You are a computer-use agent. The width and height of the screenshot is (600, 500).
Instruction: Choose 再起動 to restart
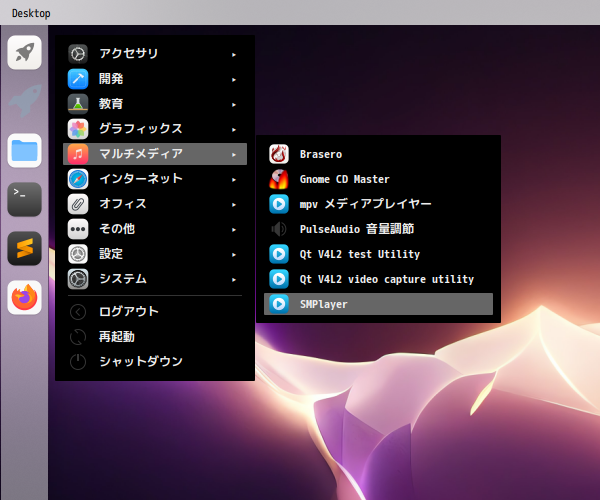[x=155, y=337]
